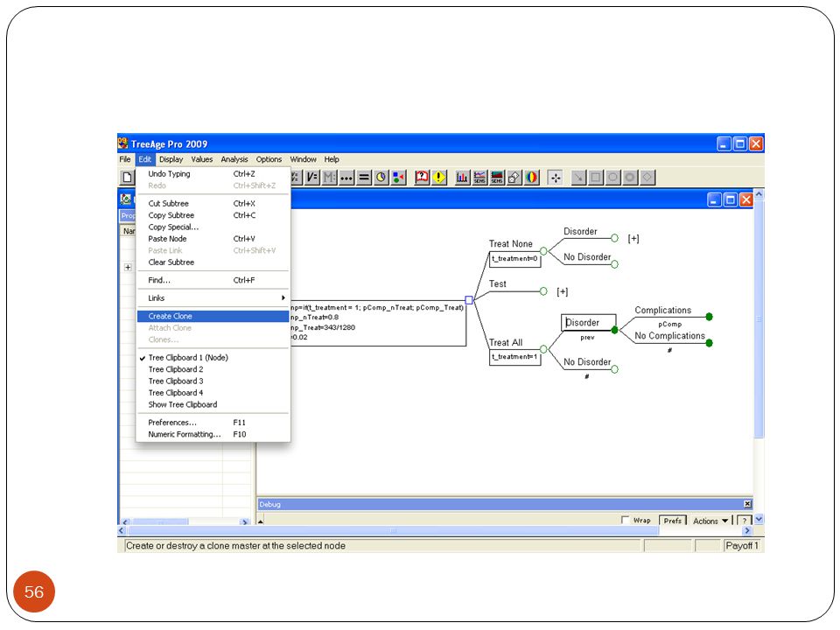
Task: Select Tree Clipboard 1 (Node) checked item
Action: pos(213,357)
